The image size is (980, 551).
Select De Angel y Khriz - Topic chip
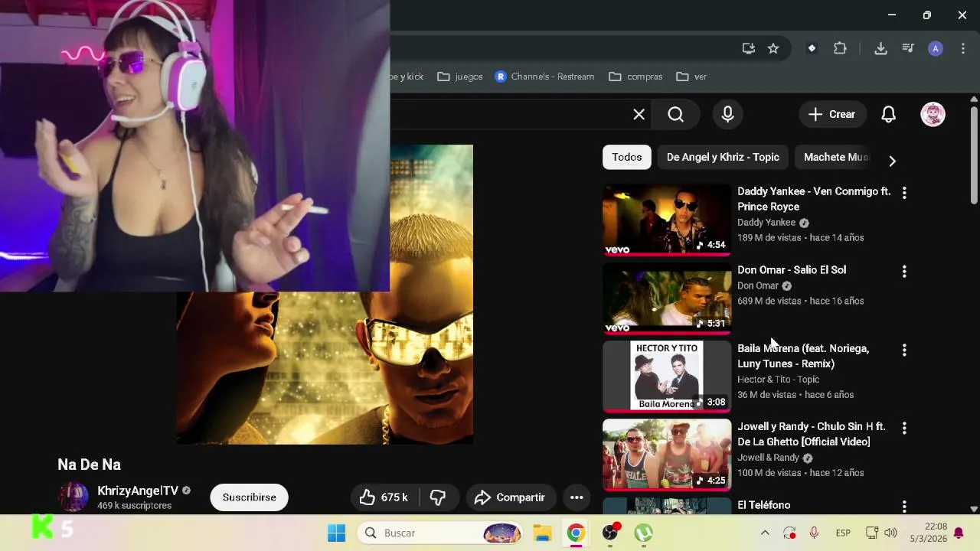pyautogui.click(x=723, y=157)
